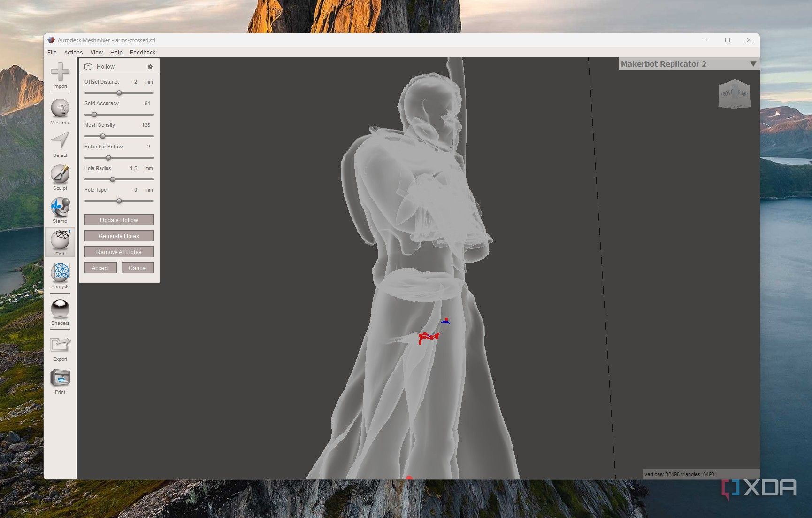Click Remove All Holes

coord(119,252)
